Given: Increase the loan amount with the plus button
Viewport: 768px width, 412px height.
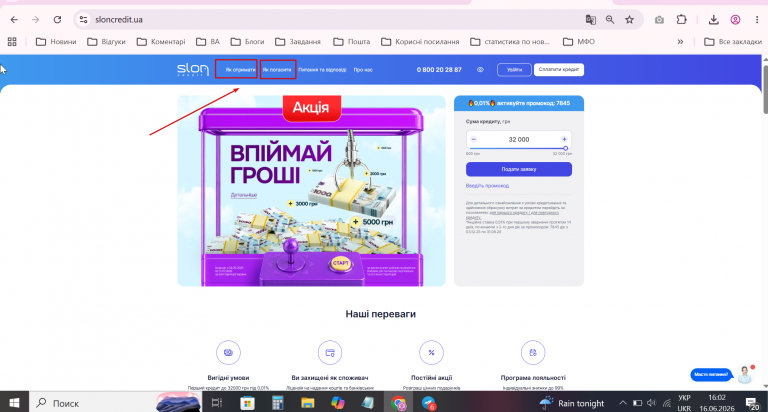Looking at the screenshot, I should (x=564, y=139).
